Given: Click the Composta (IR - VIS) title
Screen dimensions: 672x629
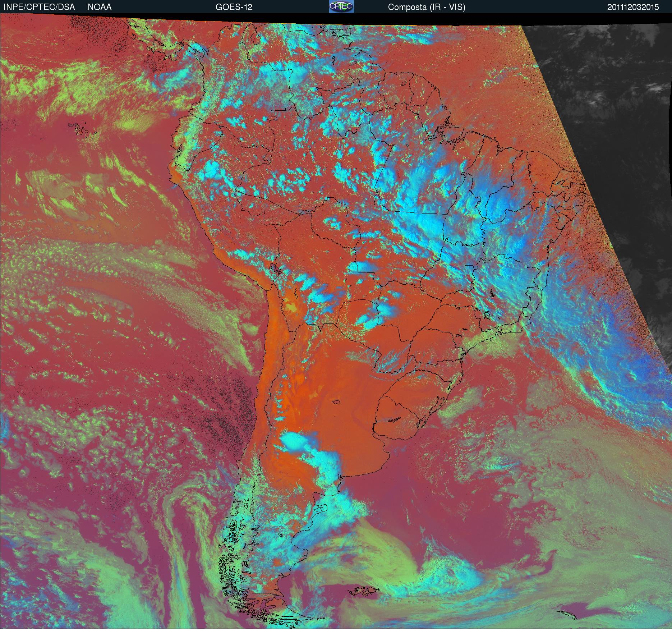Looking at the screenshot, I should point(427,7).
